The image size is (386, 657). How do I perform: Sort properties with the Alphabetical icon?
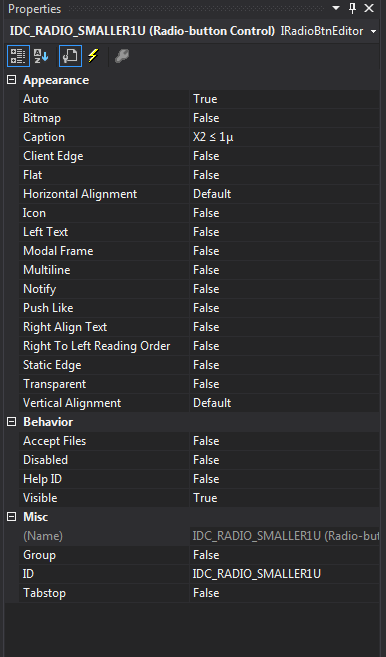(x=41, y=56)
